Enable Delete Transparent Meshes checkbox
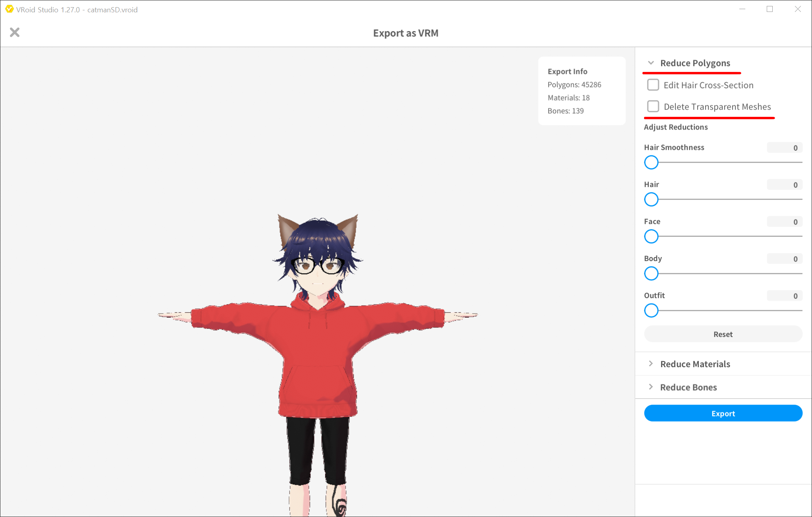The height and width of the screenshot is (517, 812). pyautogui.click(x=653, y=106)
